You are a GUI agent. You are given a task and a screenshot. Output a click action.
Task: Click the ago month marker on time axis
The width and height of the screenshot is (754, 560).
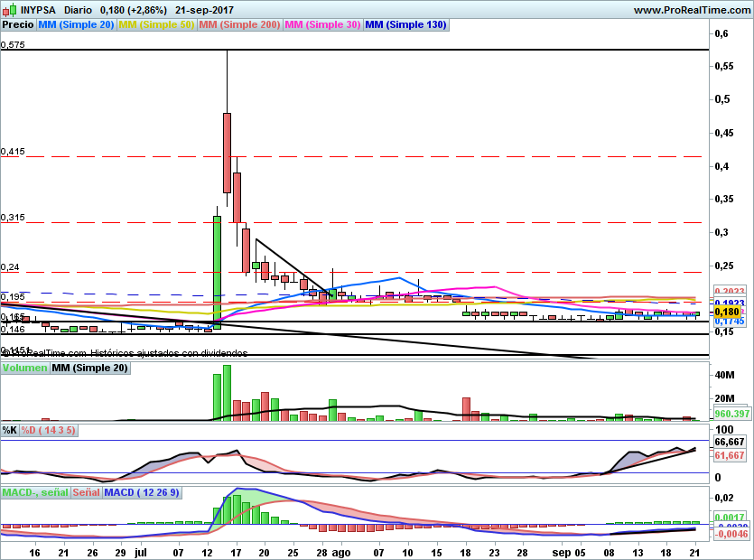340,551
